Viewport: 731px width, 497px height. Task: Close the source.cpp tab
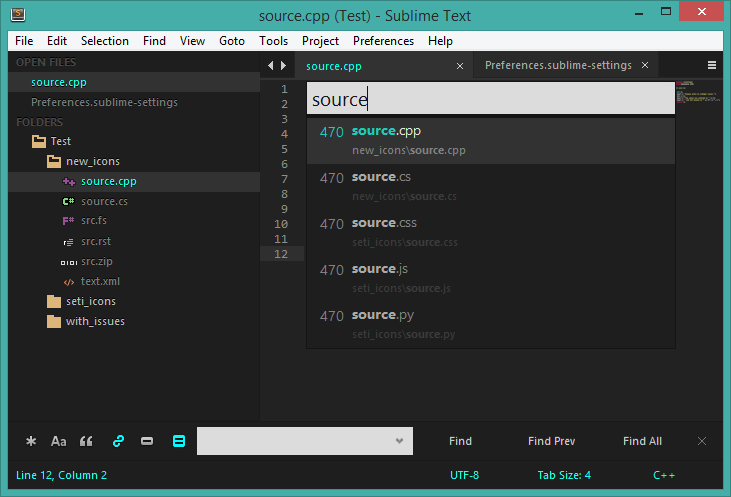coord(460,66)
